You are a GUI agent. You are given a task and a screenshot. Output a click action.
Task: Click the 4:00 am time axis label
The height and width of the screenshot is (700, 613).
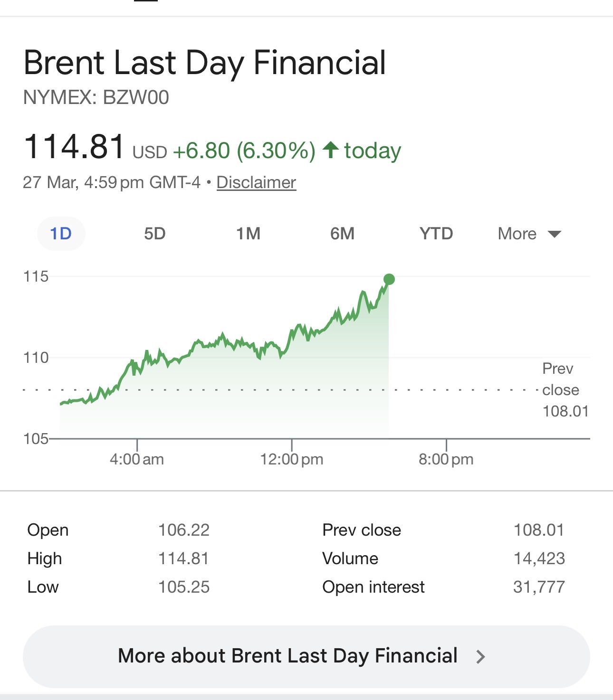[x=137, y=459]
